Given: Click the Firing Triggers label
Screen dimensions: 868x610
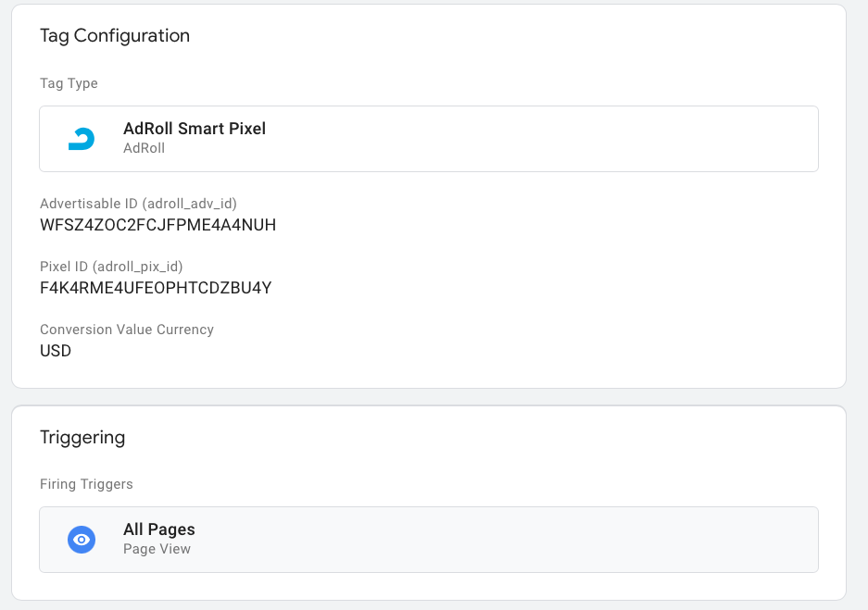Looking at the screenshot, I should pyautogui.click(x=86, y=484).
